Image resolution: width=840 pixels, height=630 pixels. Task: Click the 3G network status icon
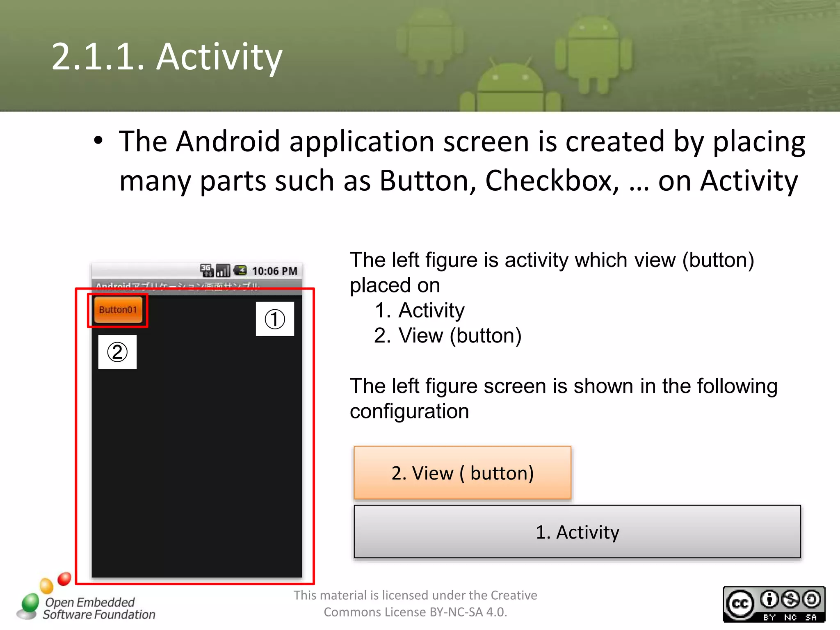point(207,270)
